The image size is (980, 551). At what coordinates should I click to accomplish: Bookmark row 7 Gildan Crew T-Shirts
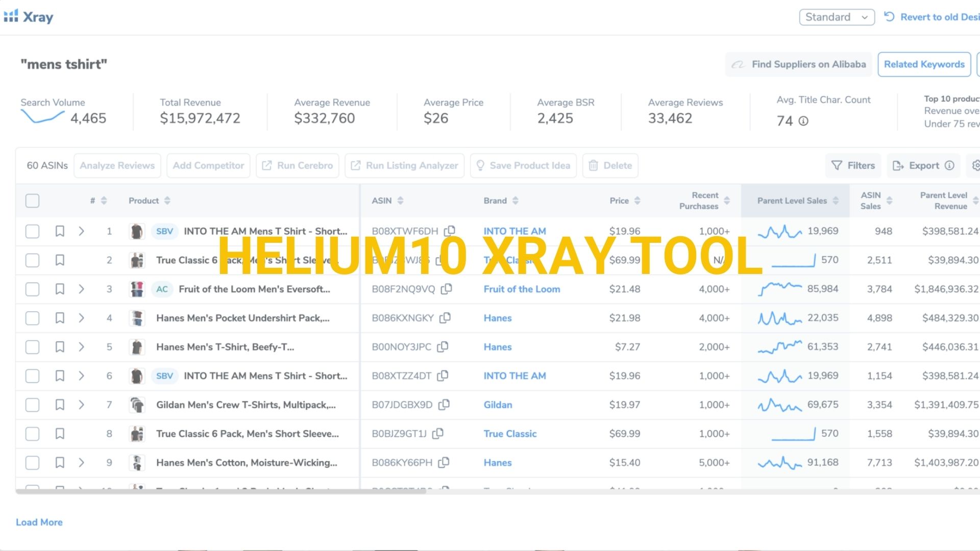(x=60, y=405)
